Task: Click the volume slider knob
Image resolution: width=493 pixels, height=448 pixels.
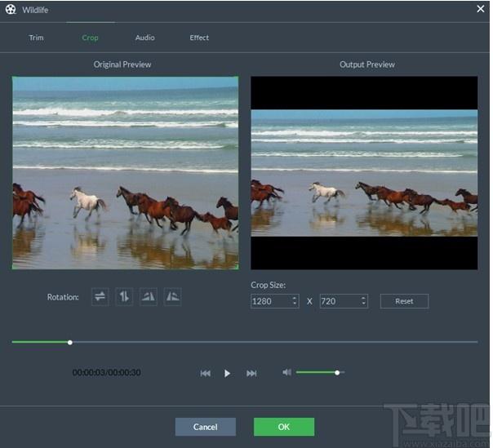Action: (337, 373)
